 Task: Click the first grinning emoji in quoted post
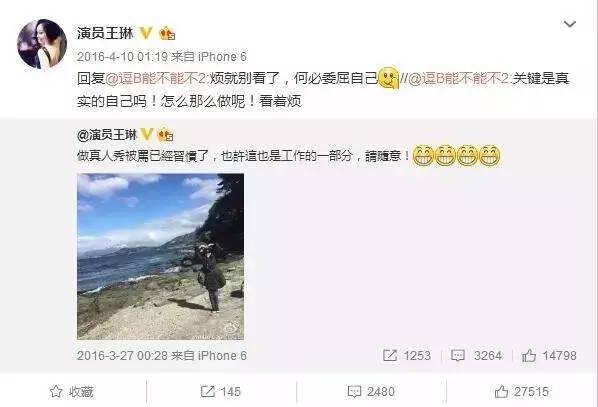point(423,156)
